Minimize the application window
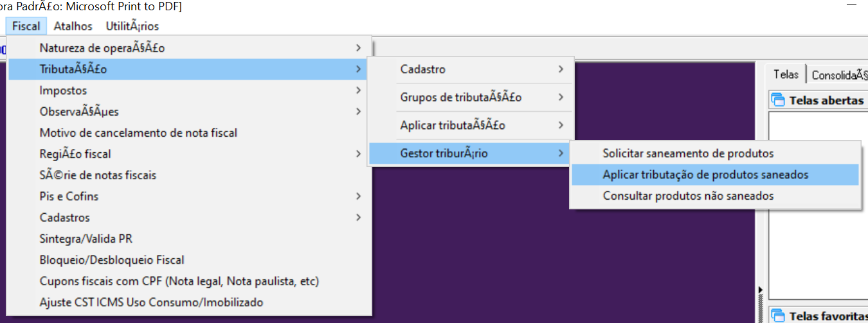 point(851,5)
